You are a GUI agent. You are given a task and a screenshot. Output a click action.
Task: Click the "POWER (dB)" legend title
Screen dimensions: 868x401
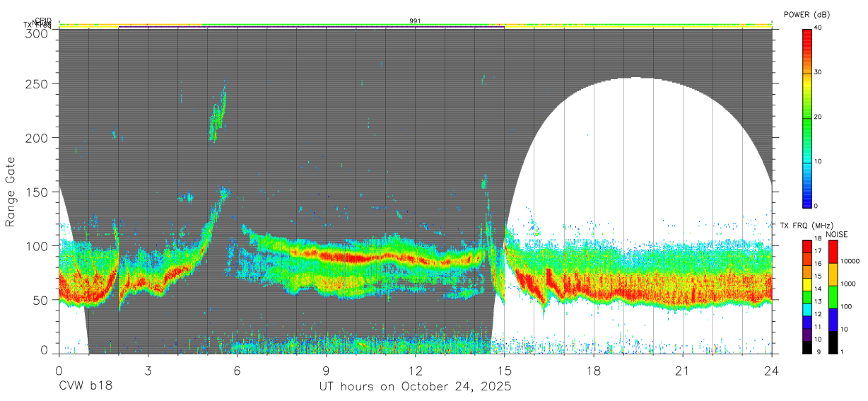[x=807, y=15]
